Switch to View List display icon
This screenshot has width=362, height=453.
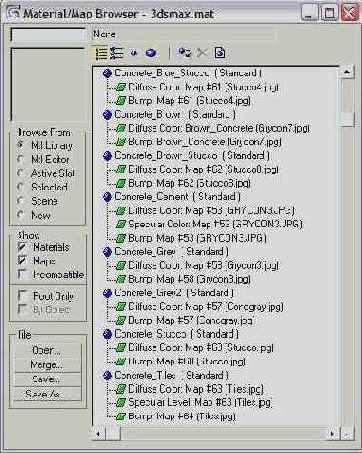coord(101,53)
